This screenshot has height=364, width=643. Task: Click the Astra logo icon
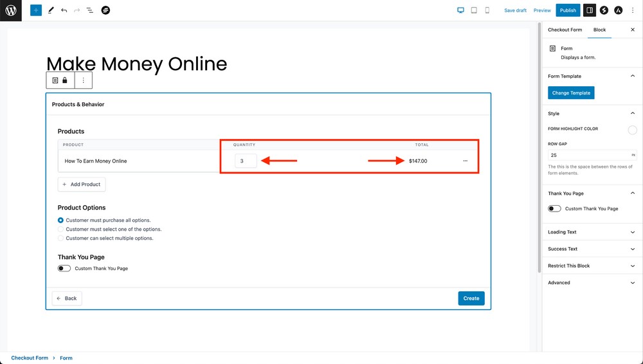[x=619, y=10]
